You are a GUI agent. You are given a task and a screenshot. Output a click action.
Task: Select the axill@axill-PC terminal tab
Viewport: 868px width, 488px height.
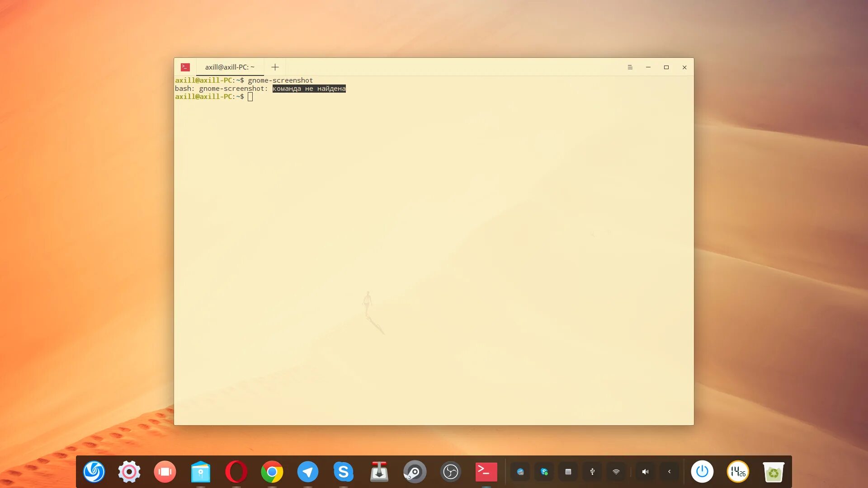point(230,67)
